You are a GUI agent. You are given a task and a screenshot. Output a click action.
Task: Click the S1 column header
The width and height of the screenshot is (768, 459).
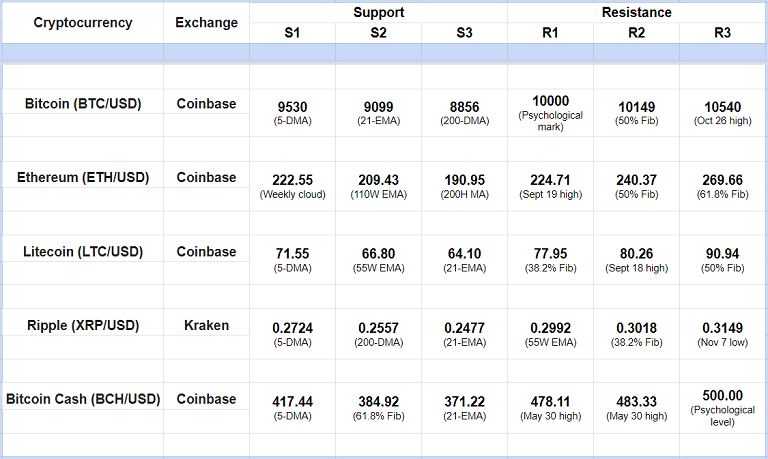[292, 33]
